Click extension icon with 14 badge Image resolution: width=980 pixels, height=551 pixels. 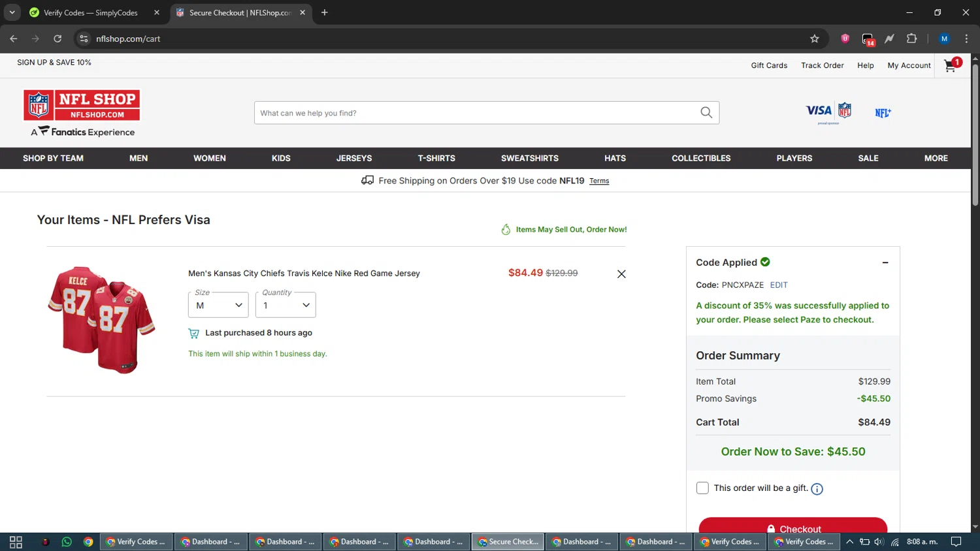(868, 39)
